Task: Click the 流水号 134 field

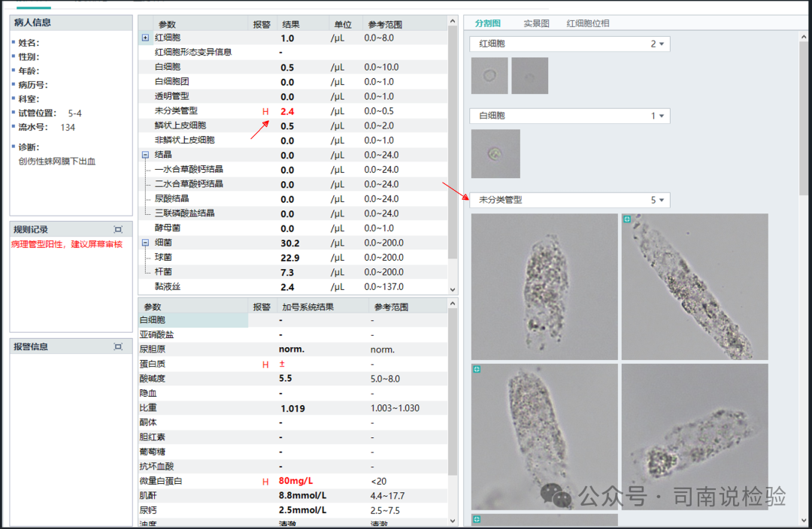Action: click(x=47, y=127)
